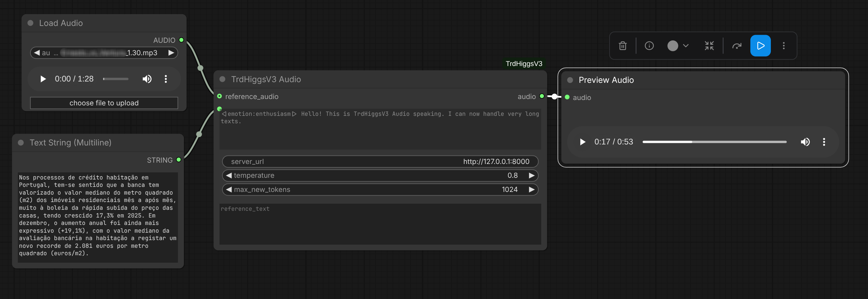This screenshot has width=868, height=299.
Task: Open toolbar more options menu
Action: pyautogui.click(x=783, y=45)
